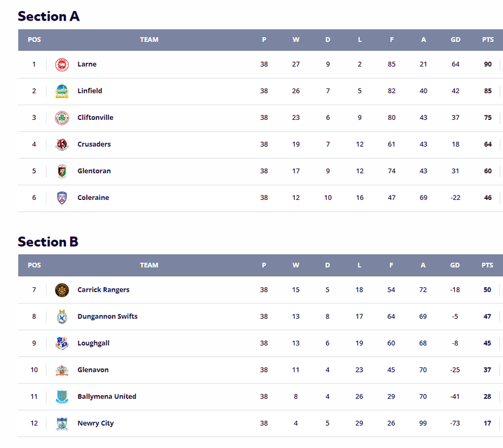Screen dimensions: 503x448
Task: Select the Newry City team name
Action: pyautogui.click(x=96, y=423)
